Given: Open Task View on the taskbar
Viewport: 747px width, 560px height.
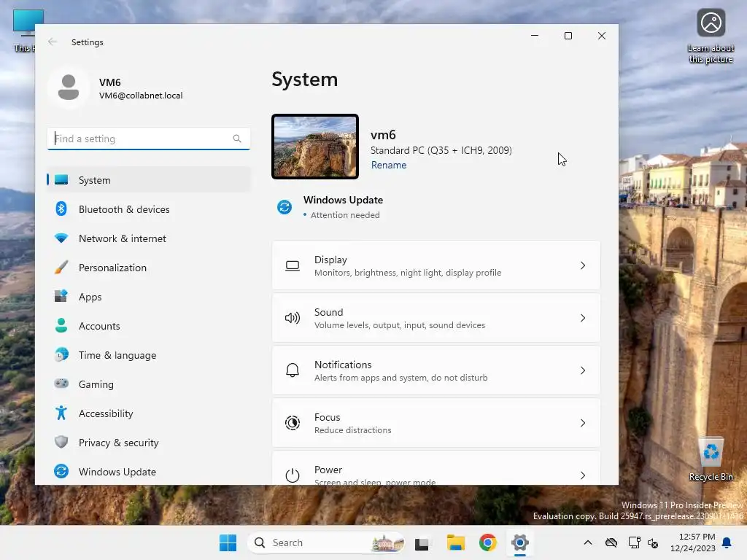Looking at the screenshot, I should point(422,542).
